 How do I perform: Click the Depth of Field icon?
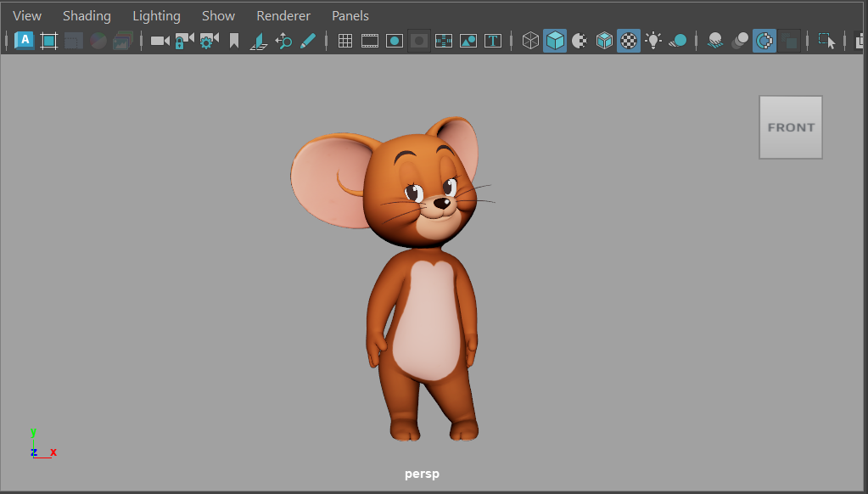pyautogui.click(x=789, y=41)
